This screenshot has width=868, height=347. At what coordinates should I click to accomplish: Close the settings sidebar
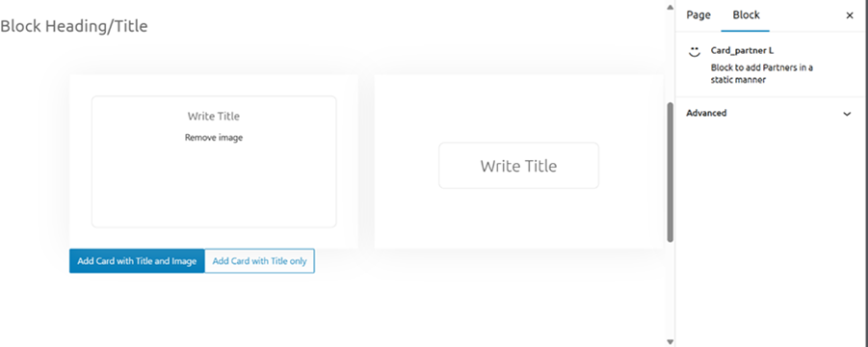850,15
